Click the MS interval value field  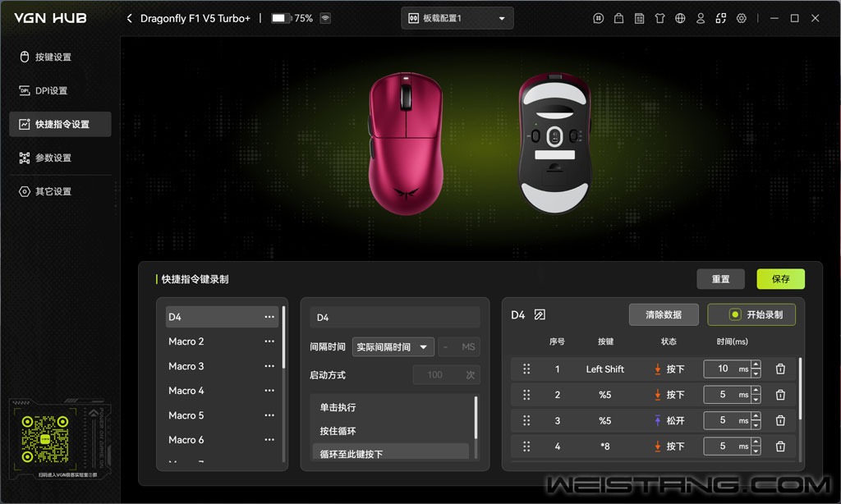[x=459, y=347]
